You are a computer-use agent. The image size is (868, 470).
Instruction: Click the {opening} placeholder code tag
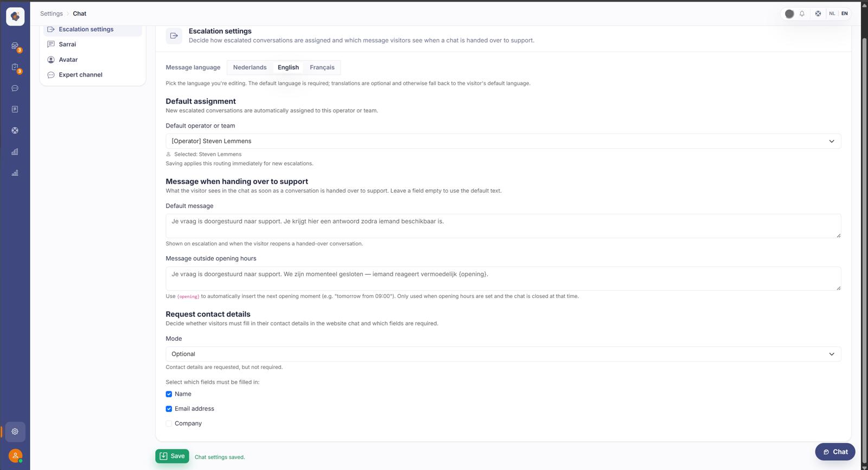(x=188, y=296)
